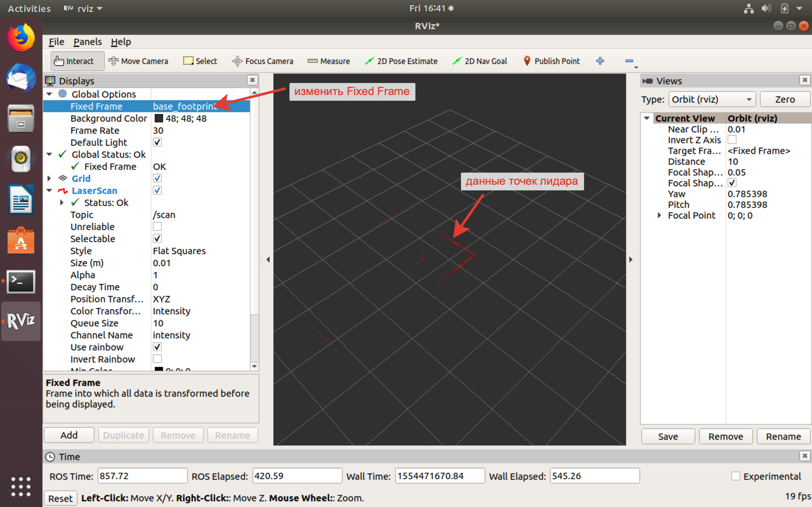812x507 pixels.
Task: Enable the Invert Rainbow checkbox
Action: pyautogui.click(x=157, y=359)
